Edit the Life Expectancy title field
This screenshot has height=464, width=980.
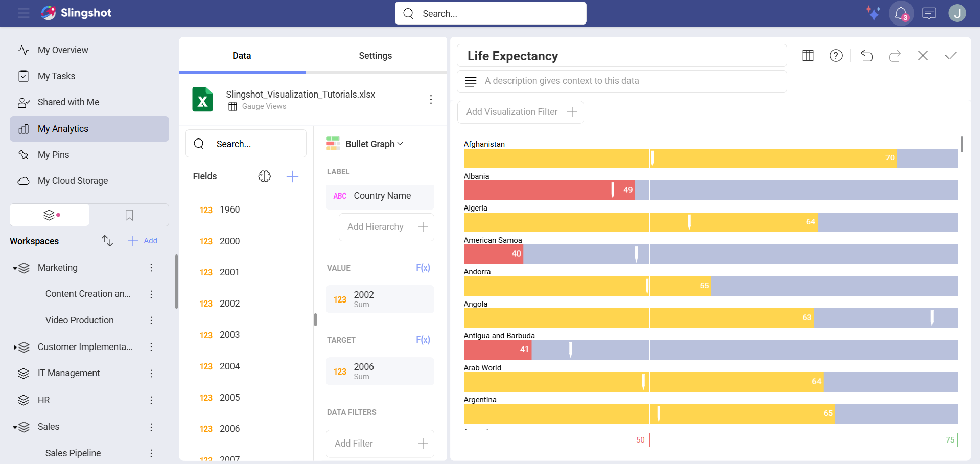point(622,56)
